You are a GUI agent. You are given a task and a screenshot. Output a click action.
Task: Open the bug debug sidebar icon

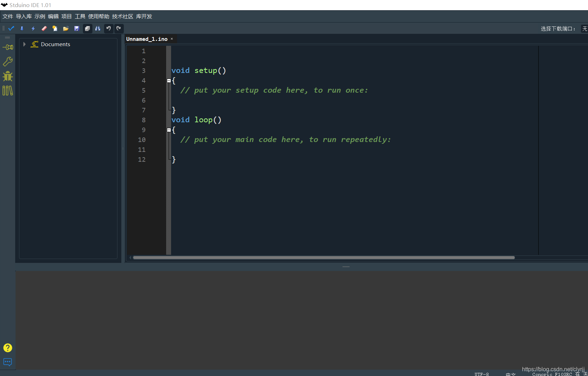(x=8, y=76)
